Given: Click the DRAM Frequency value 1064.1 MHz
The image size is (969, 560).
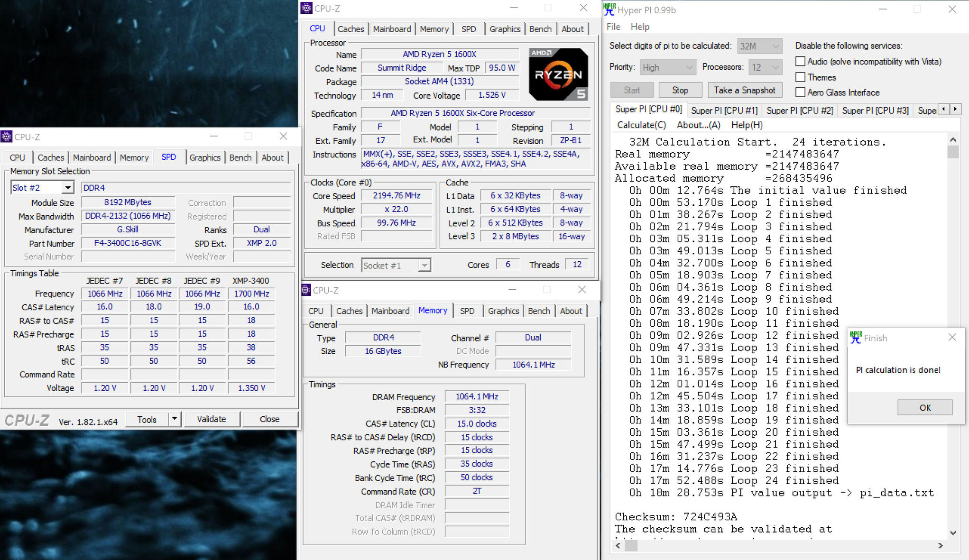Looking at the screenshot, I should coord(477,396).
